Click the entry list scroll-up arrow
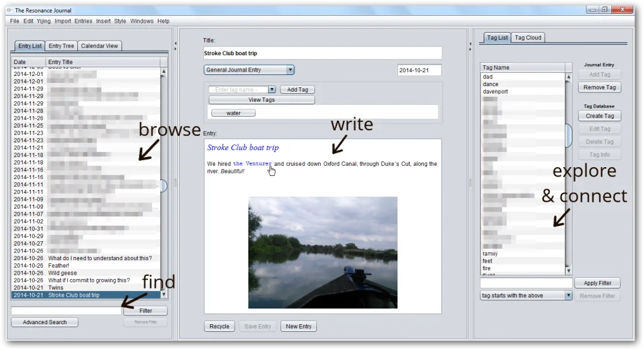The height and width of the screenshot is (350, 644). [x=164, y=71]
